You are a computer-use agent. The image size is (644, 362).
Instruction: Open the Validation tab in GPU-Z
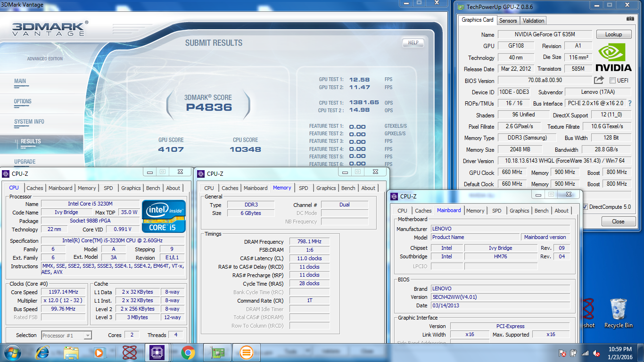(533, 20)
